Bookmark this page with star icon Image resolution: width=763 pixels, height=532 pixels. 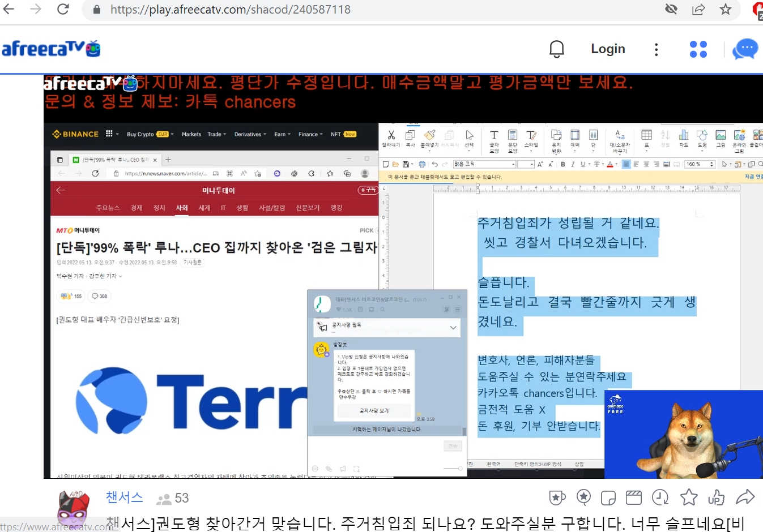coord(725,9)
